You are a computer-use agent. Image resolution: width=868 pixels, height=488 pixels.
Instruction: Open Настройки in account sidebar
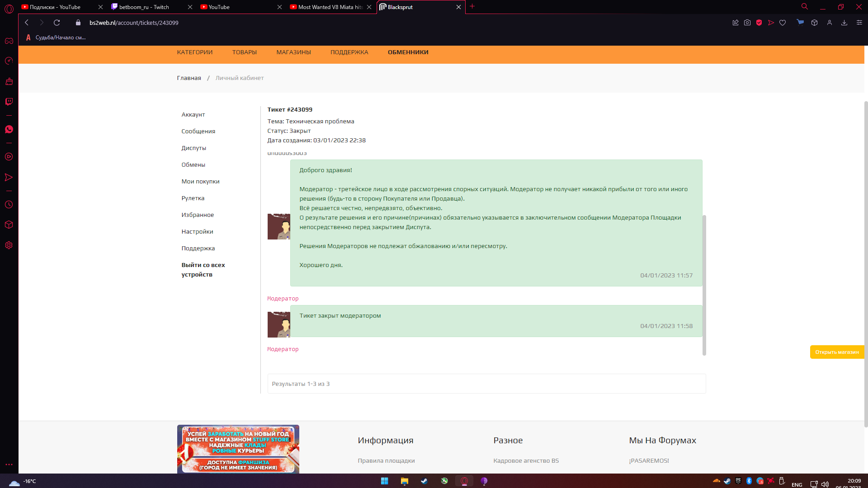pos(197,232)
